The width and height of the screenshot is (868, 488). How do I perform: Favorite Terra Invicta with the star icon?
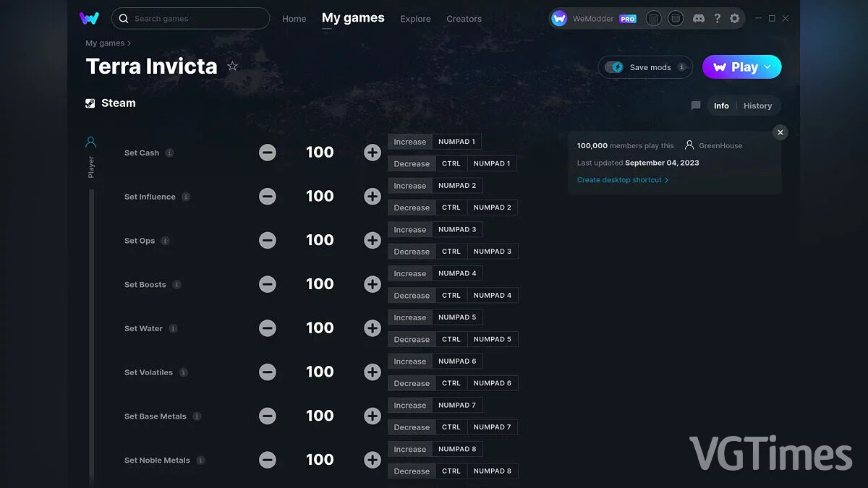(x=232, y=67)
